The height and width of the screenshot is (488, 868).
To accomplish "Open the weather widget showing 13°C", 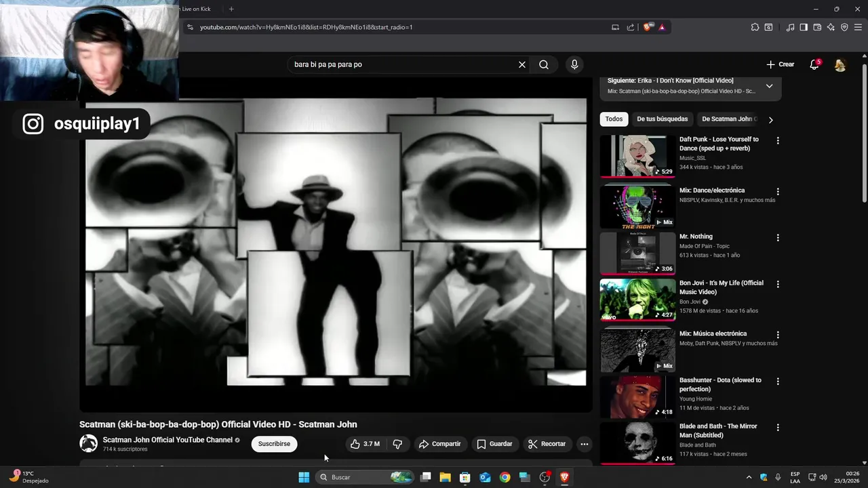I will coord(28,476).
